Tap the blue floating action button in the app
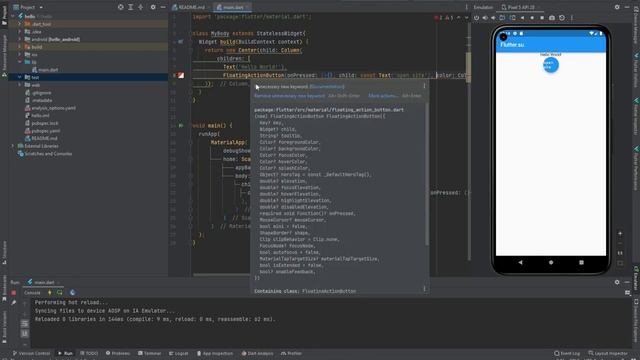640x360 pixels. [551, 65]
